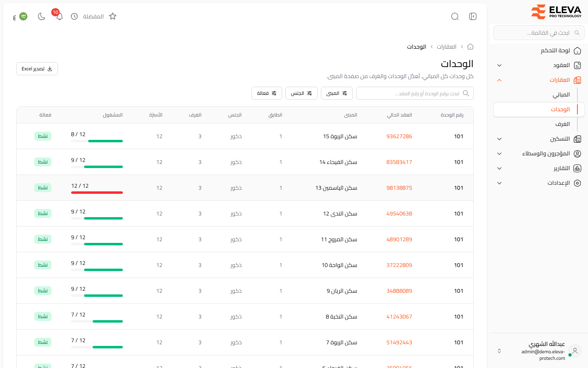Open الغرف submenu item
The height and width of the screenshot is (368, 588).
click(x=562, y=124)
